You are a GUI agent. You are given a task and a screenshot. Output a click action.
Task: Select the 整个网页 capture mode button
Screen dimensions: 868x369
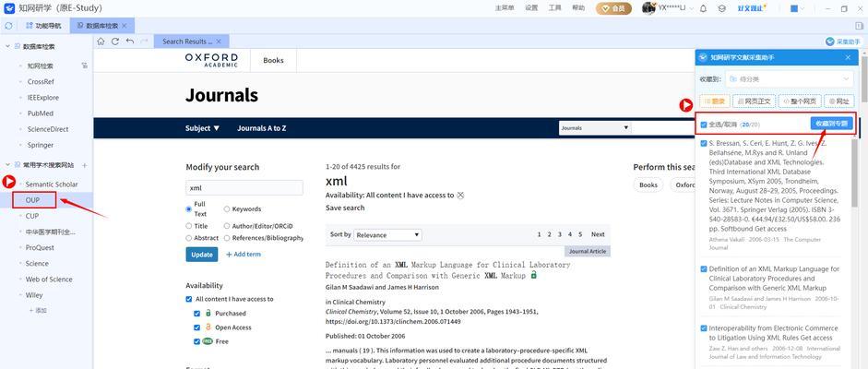coord(798,101)
